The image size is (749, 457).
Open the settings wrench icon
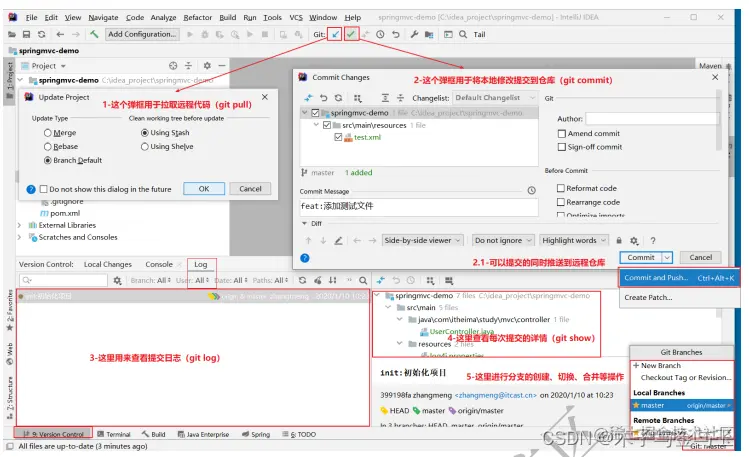coord(414,34)
